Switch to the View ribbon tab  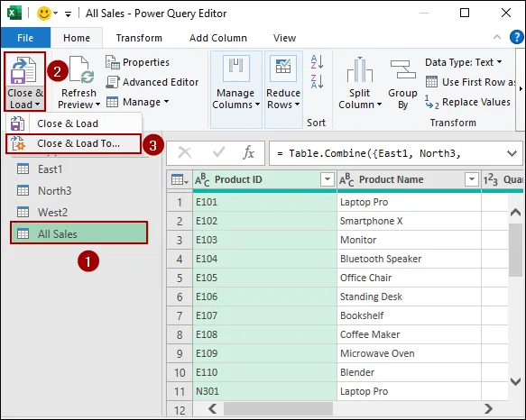[284, 38]
